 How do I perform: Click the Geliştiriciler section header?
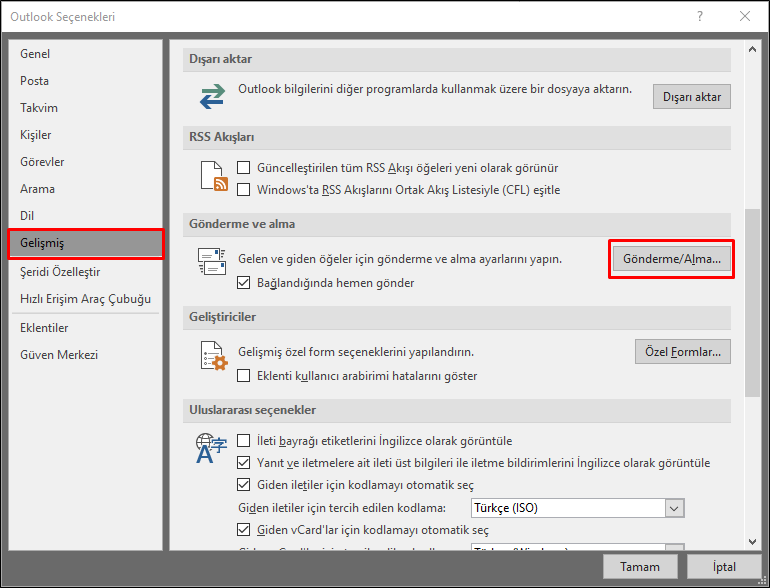point(457,317)
